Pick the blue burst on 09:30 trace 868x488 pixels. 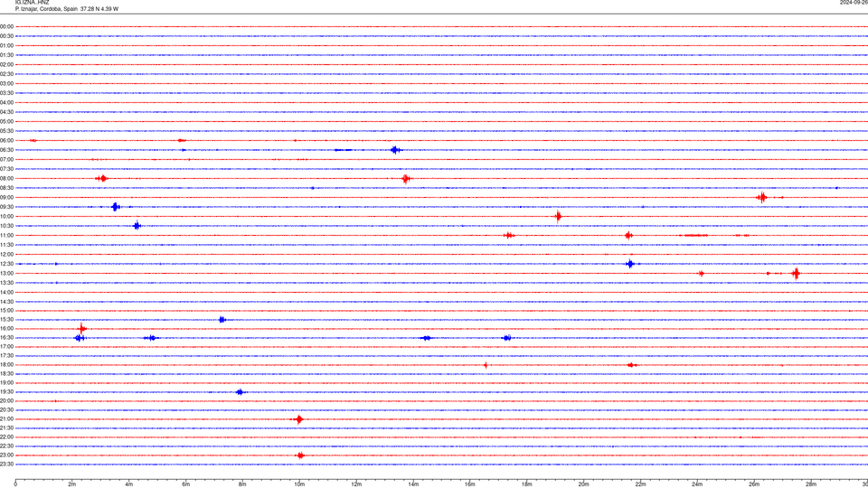tap(115, 207)
